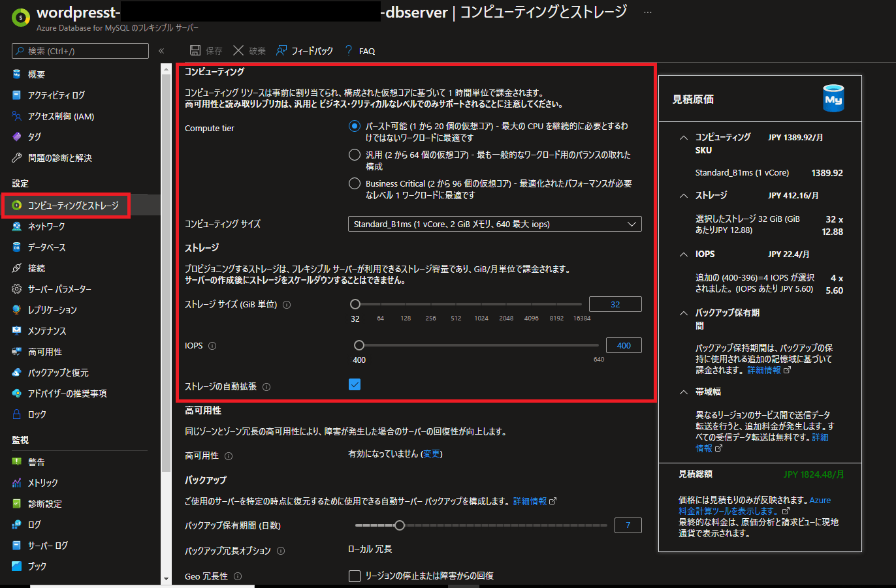Open the ellipsis more options in header

[x=648, y=12]
